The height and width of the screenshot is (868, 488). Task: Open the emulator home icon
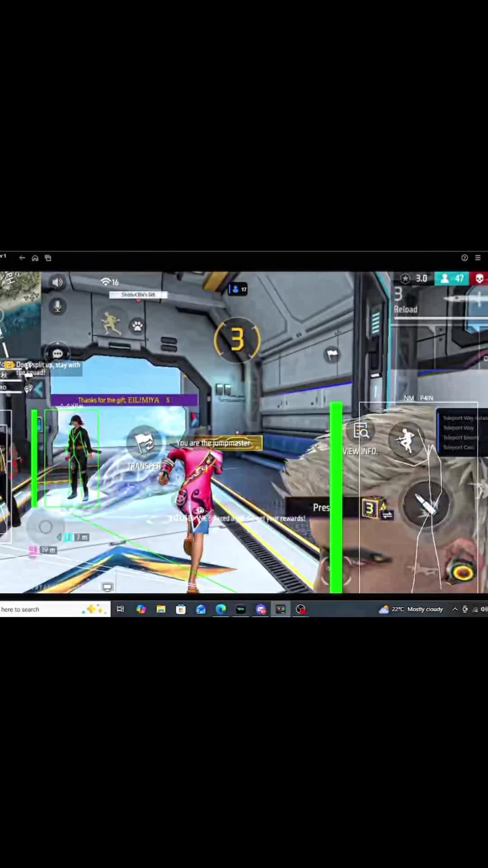[35, 258]
